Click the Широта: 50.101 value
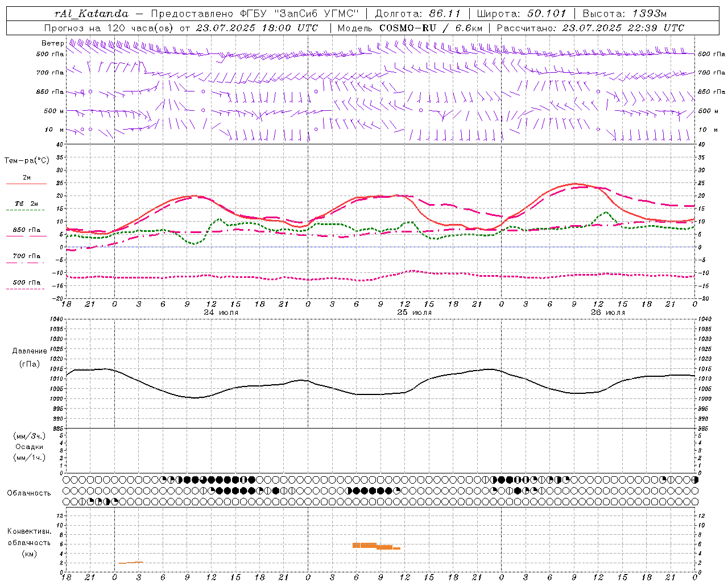728x582 pixels. (522, 14)
